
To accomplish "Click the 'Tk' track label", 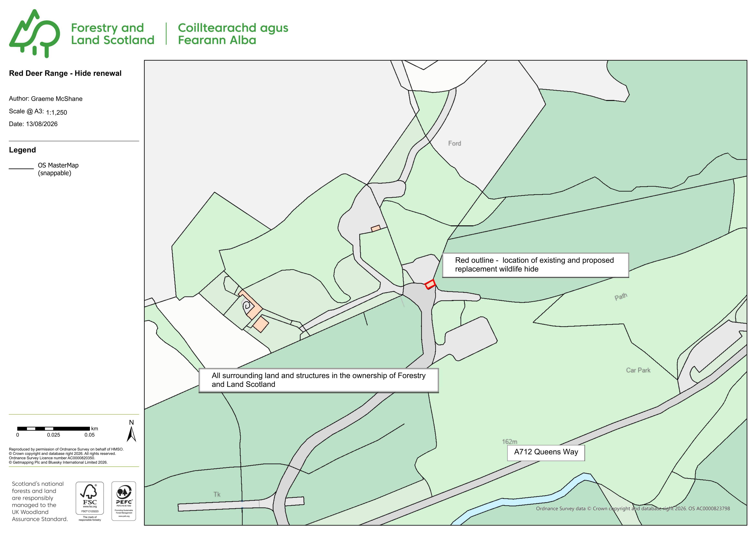I will point(217,494).
